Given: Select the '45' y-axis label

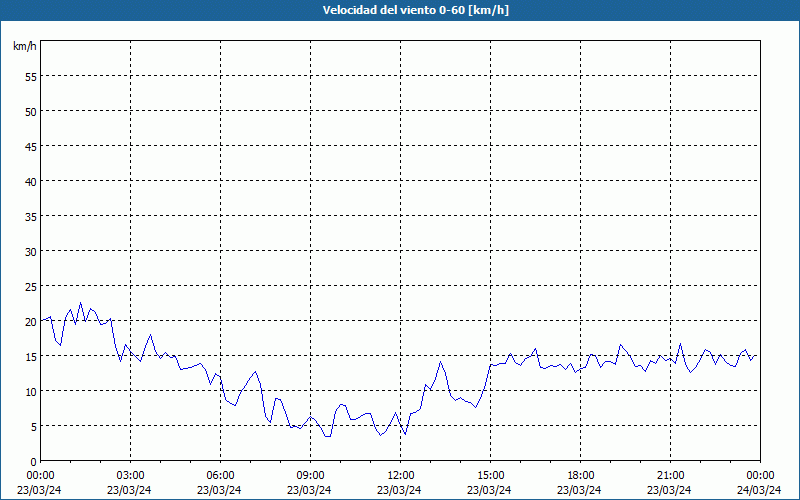Looking at the screenshot, I should click(x=31, y=146).
